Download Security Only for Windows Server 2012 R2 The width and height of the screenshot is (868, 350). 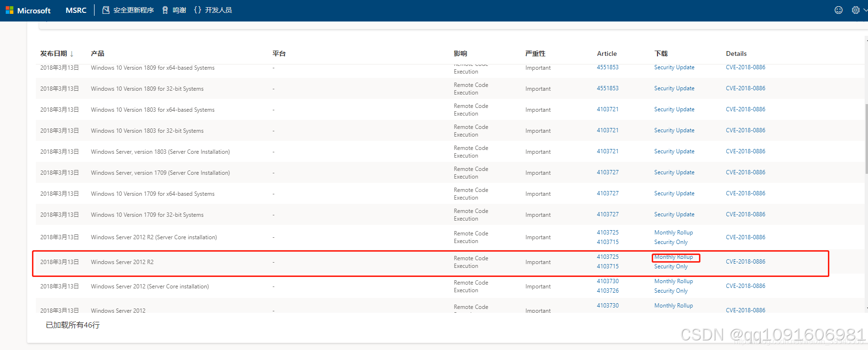coord(671,266)
